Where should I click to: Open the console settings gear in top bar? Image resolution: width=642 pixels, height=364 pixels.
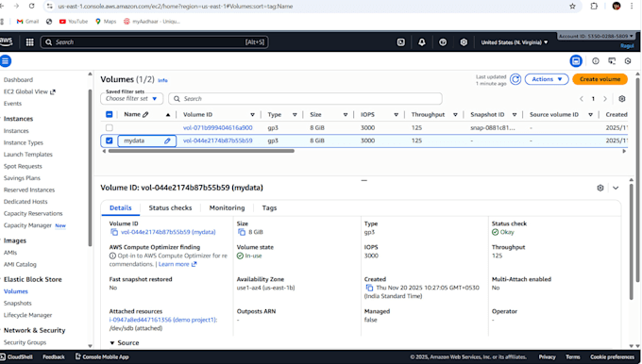click(464, 42)
